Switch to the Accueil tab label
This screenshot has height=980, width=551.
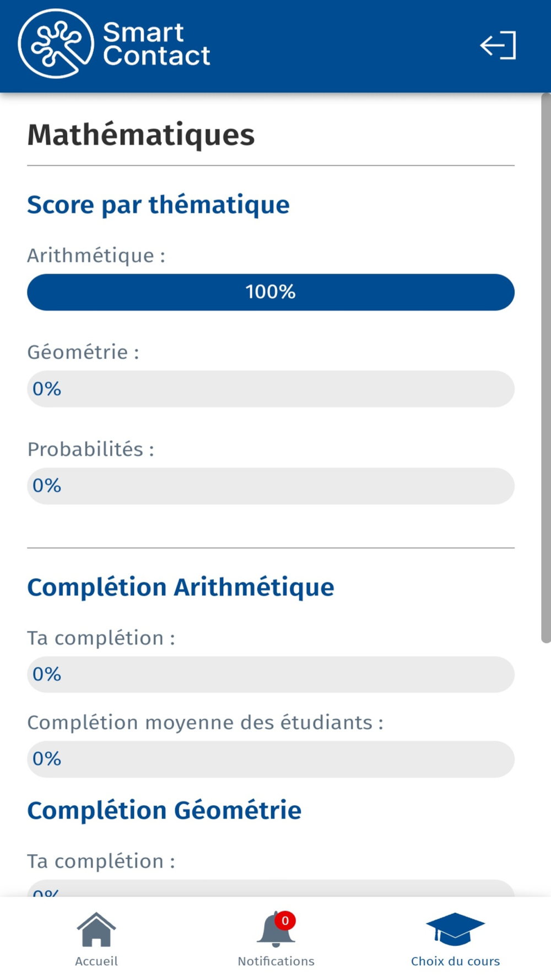(x=96, y=961)
